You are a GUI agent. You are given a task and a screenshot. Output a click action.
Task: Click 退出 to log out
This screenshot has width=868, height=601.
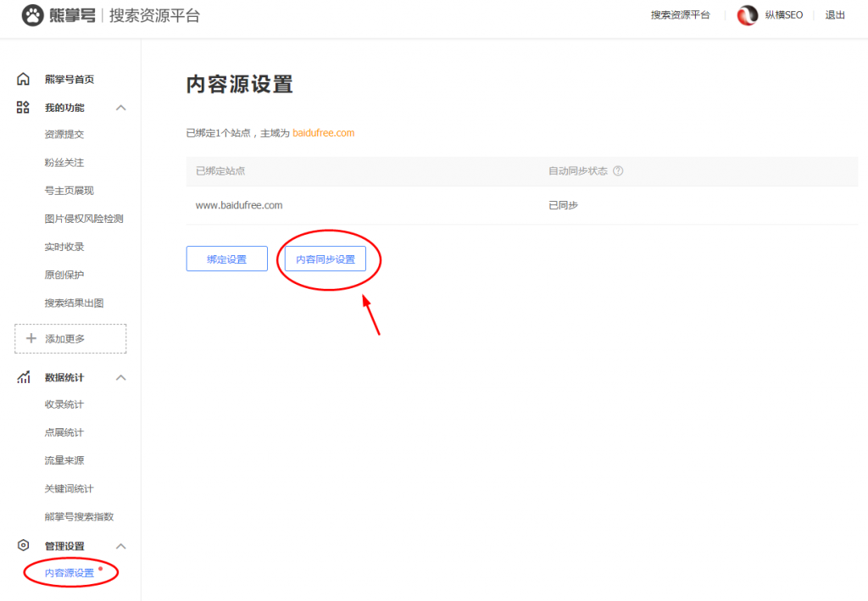[x=835, y=15]
